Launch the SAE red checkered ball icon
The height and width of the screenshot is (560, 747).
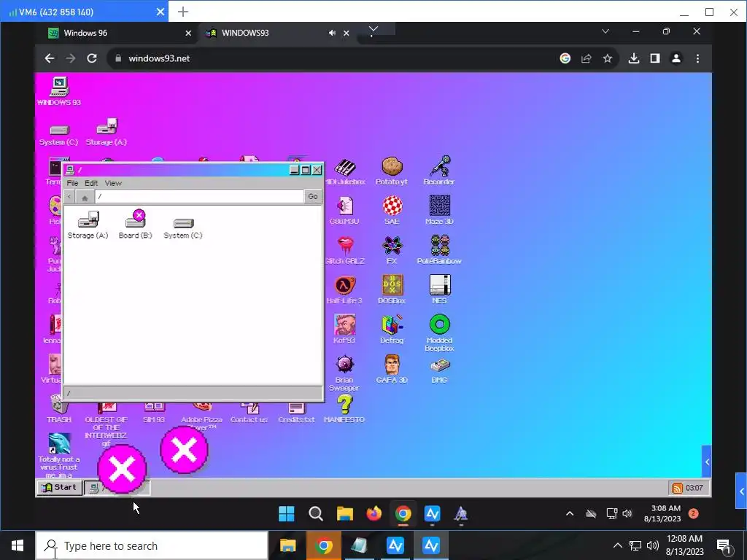pyautogui.click(x=392, y=211)
